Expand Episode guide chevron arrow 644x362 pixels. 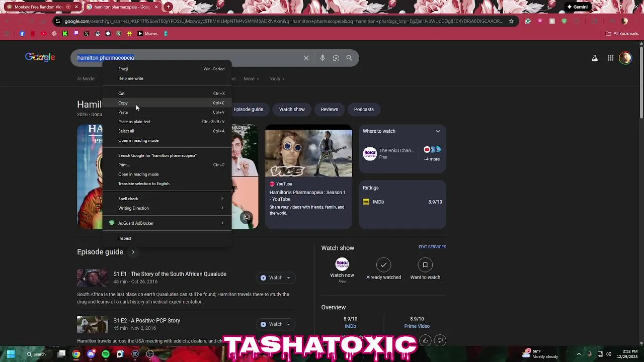133,252
